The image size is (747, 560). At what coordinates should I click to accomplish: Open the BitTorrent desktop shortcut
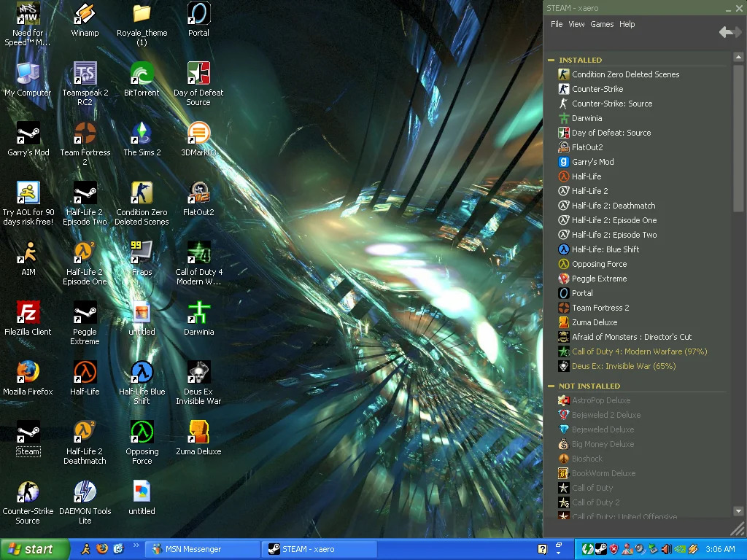[x=142, y=74]
